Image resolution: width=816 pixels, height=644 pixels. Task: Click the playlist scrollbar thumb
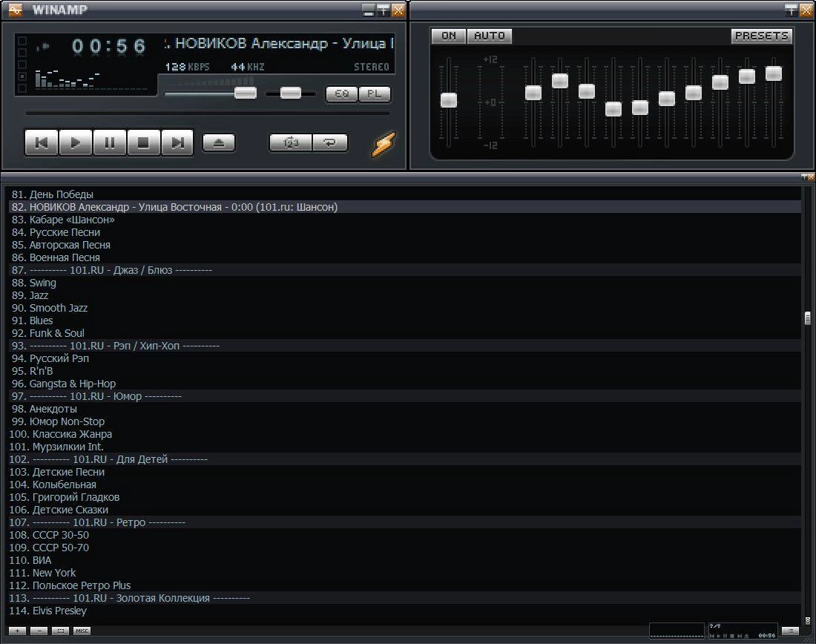pyautogui.click(x=808, y=318)
